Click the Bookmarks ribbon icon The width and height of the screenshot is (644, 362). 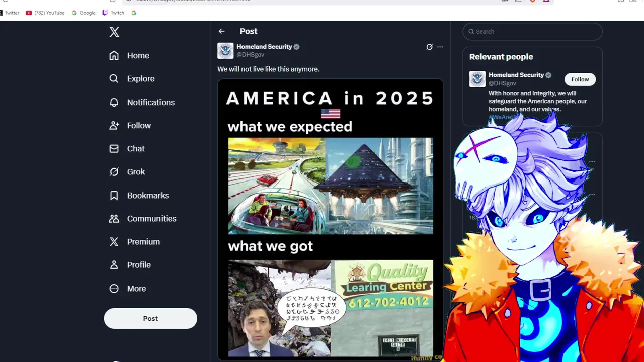(x=114, y=195)
